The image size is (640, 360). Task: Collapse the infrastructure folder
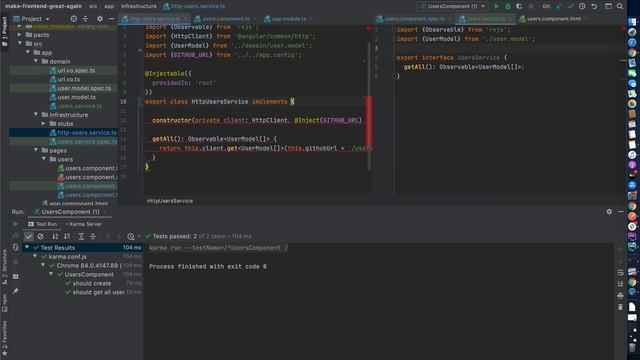(x=36, y=115)
